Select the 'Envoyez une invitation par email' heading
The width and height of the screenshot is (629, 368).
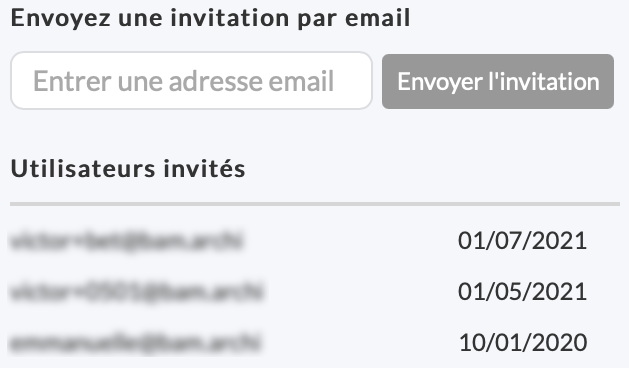click(211, 18)
